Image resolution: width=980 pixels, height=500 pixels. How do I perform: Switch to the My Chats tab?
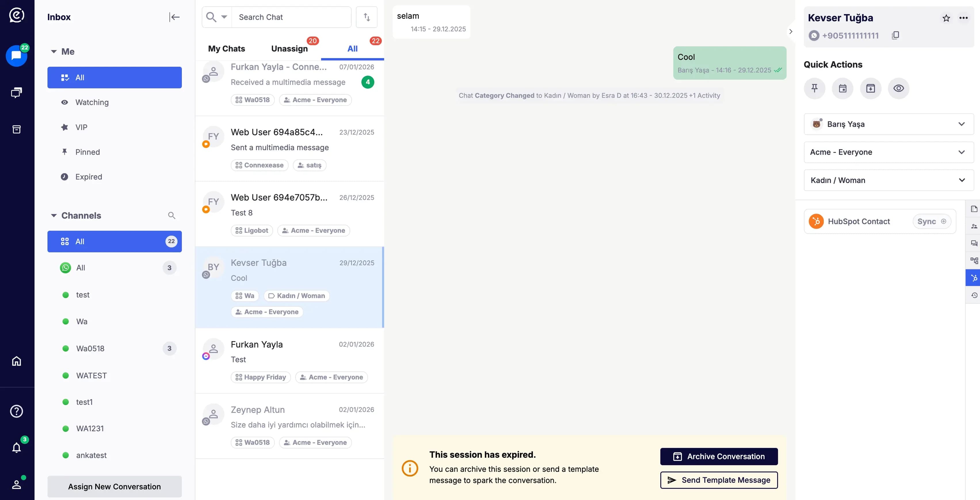[226, 48]
